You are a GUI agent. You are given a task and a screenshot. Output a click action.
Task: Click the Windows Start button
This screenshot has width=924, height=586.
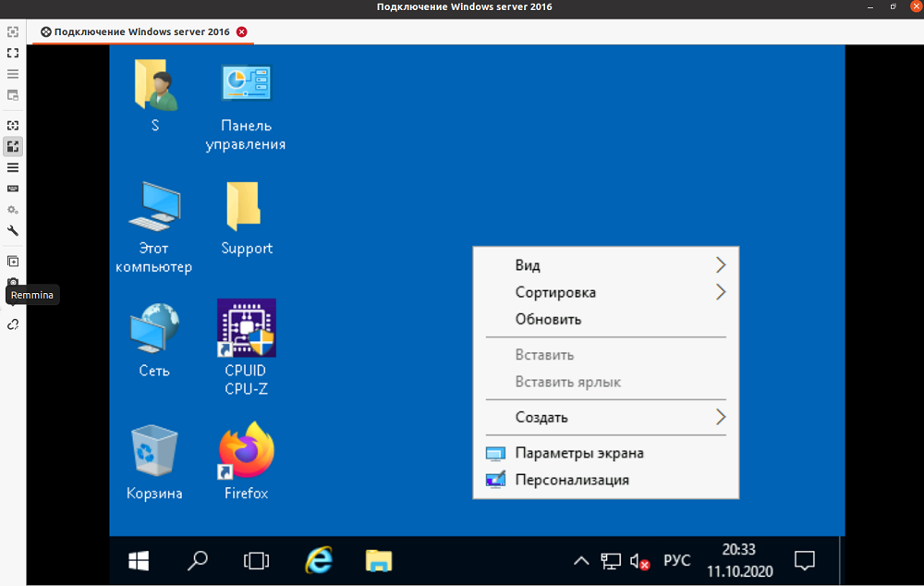140,560
